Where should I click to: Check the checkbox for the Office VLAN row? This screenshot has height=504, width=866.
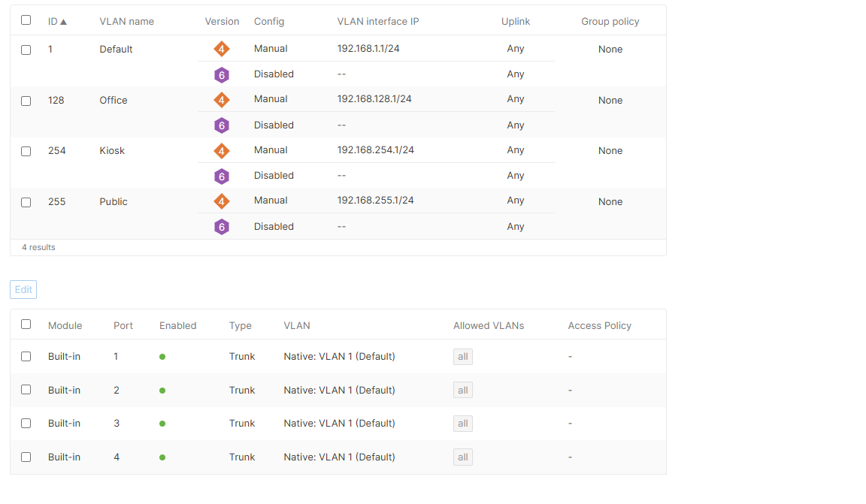tap(26, 100)
